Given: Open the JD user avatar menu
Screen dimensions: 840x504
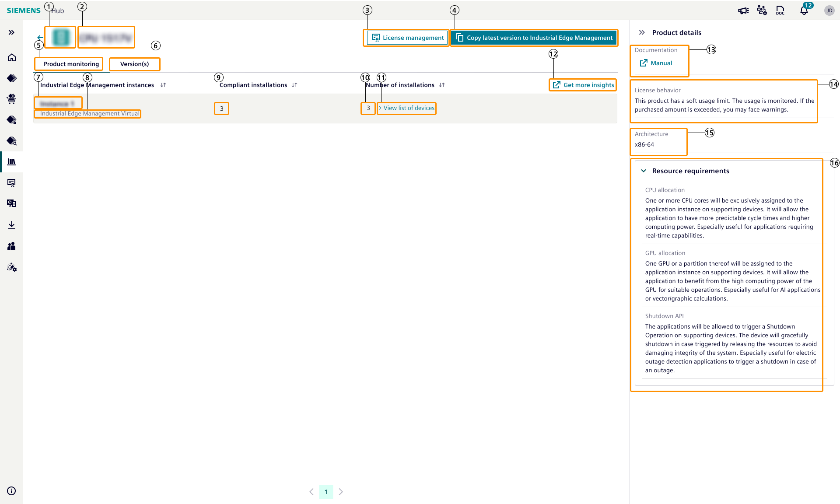Looking at the screenshot, I should coord(829,10).
